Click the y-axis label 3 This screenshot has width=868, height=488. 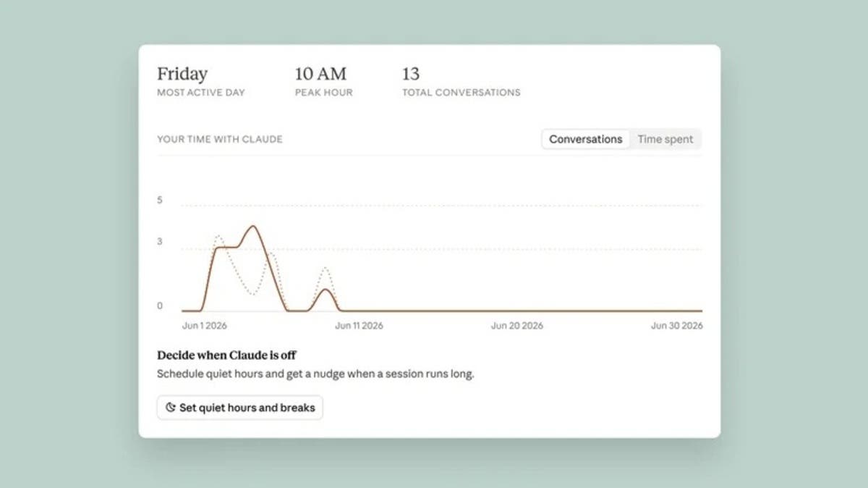click(160, 241)
